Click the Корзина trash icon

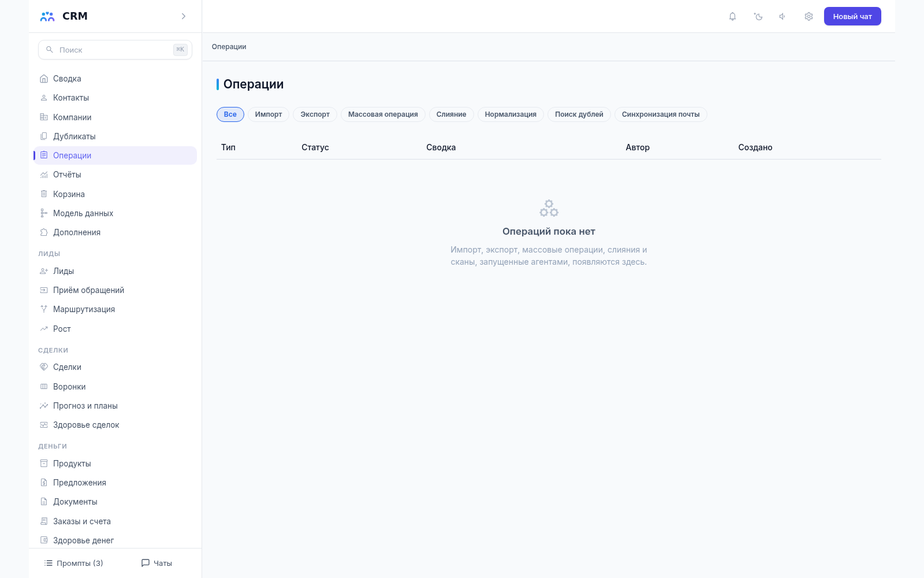click(x=44, y=194)
